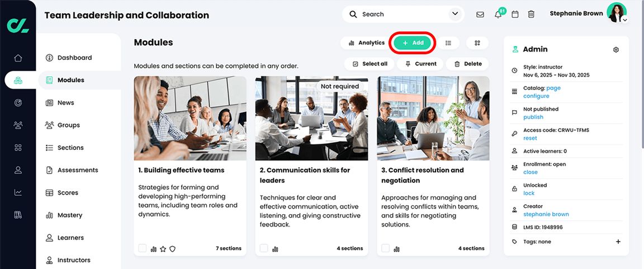Click the shield icon on Building effective teams
Screen dimensions: 644x269
point(173,249)
